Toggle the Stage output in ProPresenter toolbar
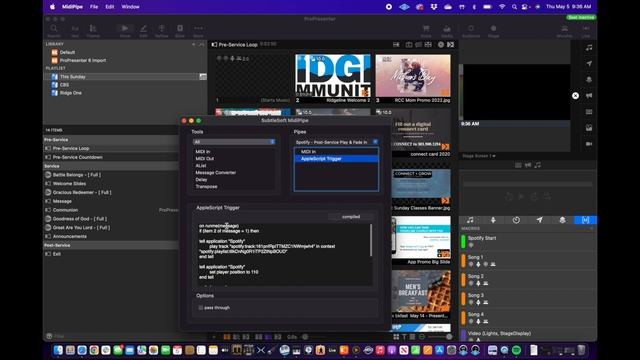The image size is (640, 360). tap(493, 30)
